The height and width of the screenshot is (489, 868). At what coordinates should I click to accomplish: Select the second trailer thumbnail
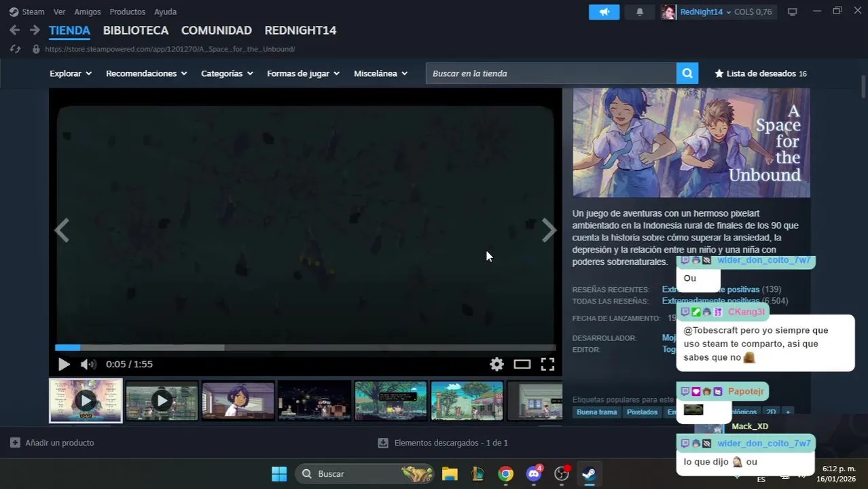click(162, 401)
